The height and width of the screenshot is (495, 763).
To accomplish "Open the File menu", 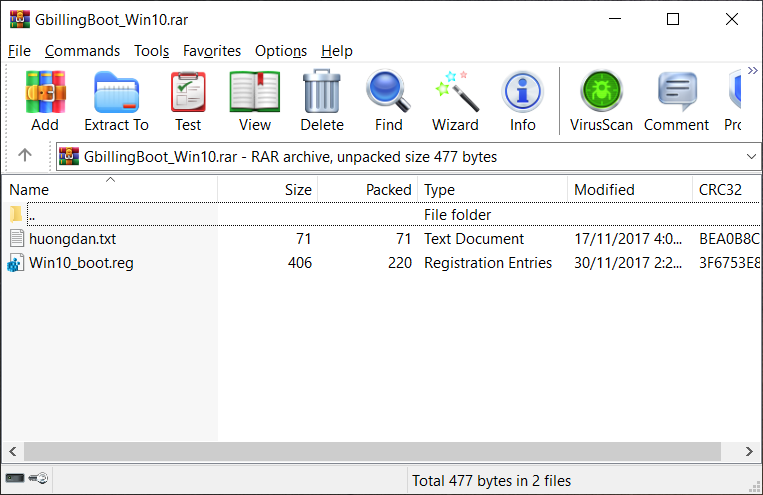I will pyautogui.click(x=19, y=51).
